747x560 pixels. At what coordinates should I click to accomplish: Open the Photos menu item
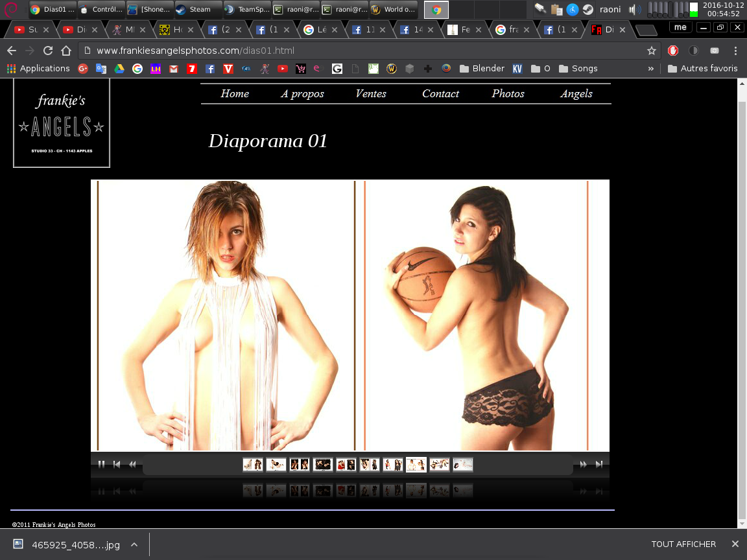tap(508, 94)
